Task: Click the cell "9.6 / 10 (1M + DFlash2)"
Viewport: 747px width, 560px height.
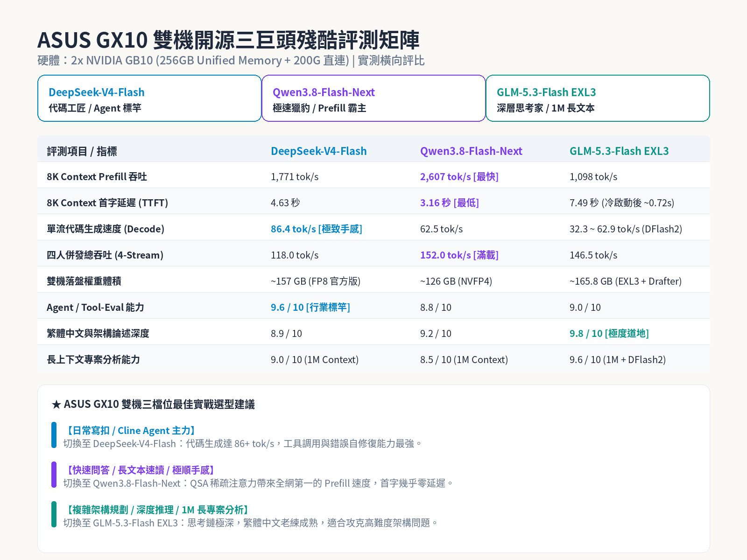Action: tap(618, 360)
